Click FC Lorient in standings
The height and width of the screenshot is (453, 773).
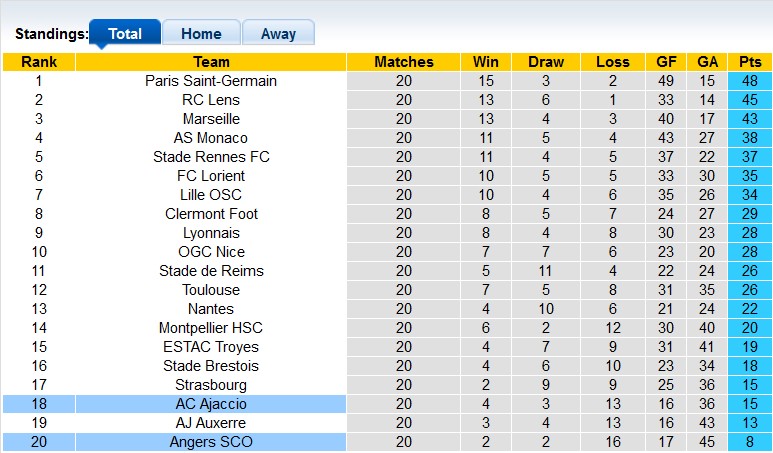pos(211,176)
